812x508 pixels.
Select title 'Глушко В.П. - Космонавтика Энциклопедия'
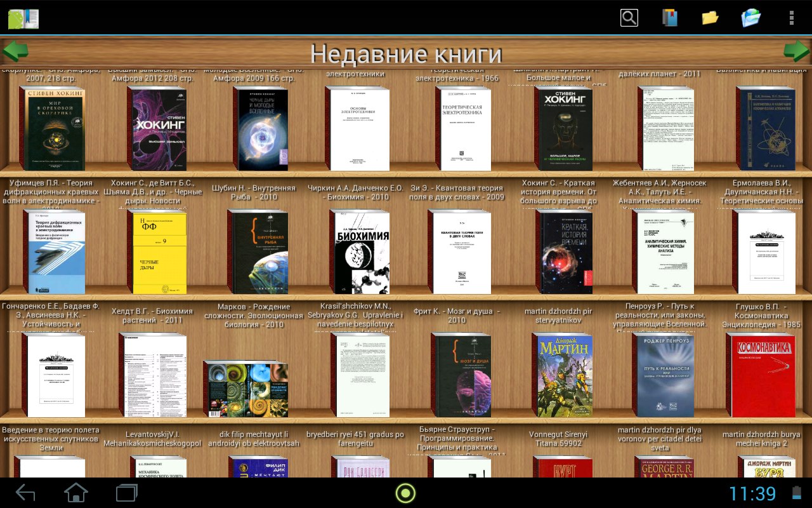coord(761,316)
